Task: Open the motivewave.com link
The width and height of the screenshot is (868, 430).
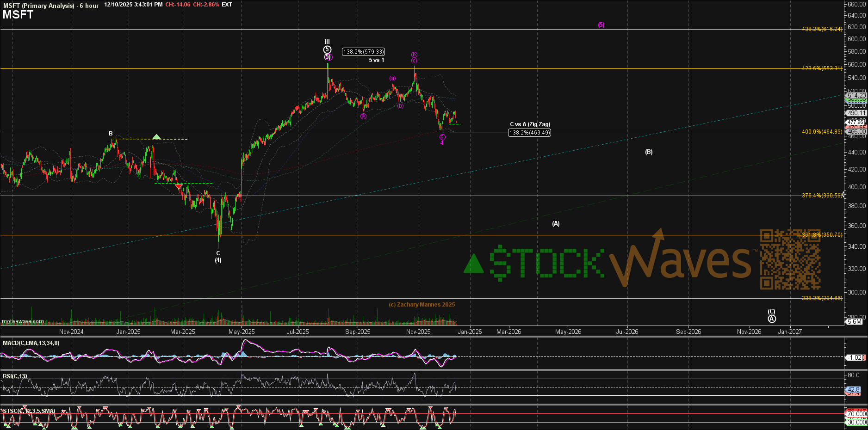Action: pyautogui.click(x=22, y=321)
